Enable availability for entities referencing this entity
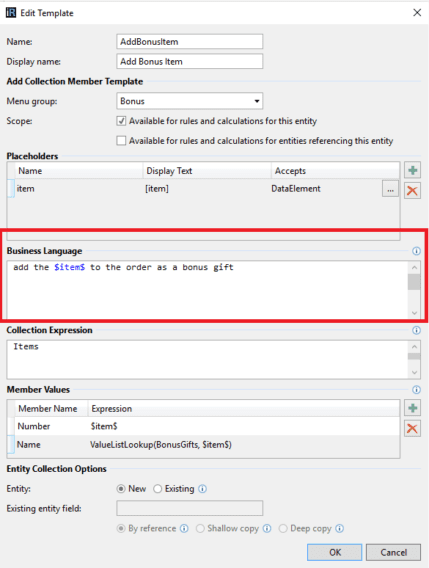 (x=121, y=141)
